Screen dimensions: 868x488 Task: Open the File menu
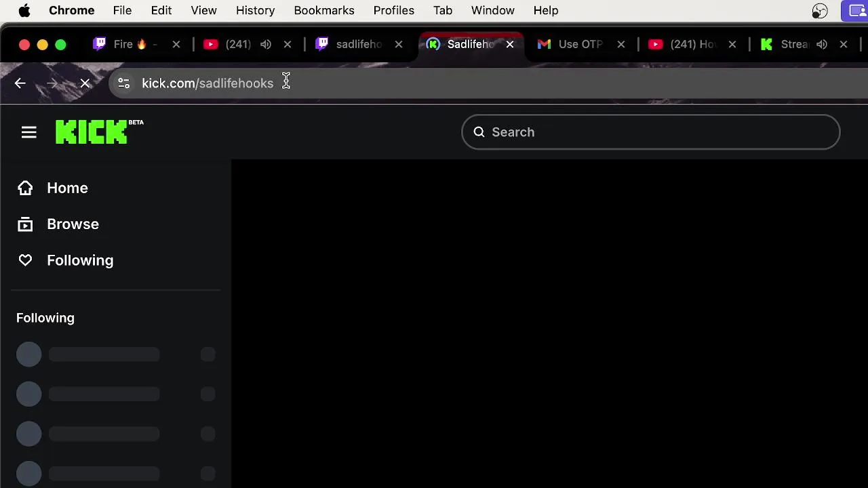122,10
